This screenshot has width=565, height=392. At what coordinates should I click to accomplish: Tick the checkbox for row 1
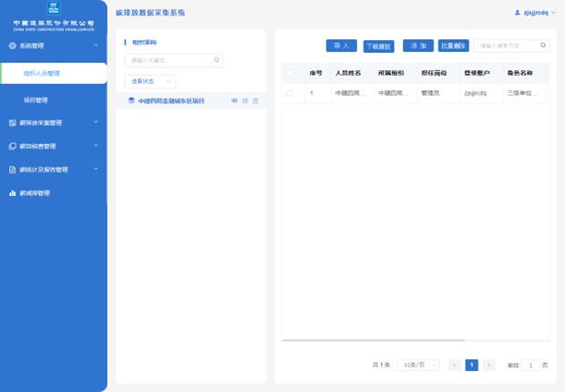click(x=289, y=93)
